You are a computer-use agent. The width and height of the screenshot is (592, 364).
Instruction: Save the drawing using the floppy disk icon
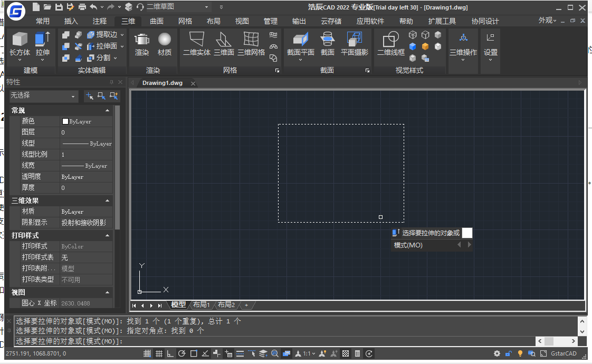59,7
